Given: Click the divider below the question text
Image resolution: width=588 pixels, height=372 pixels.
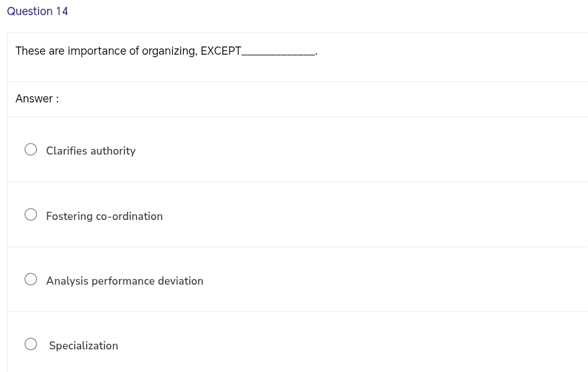Looking at the screenshot, I should coord(294,79).
